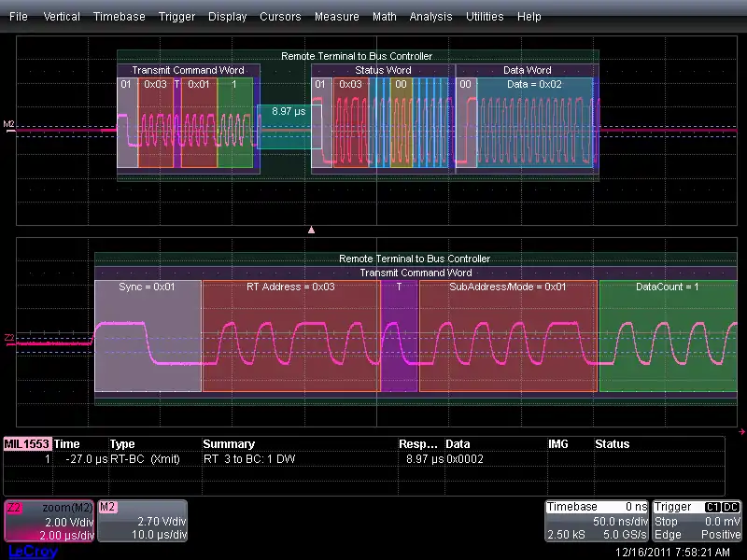Image resolution: width=747 pixels, height=560 pixels.
Task: Open the Analysis menu
Action: coord(430,17)
